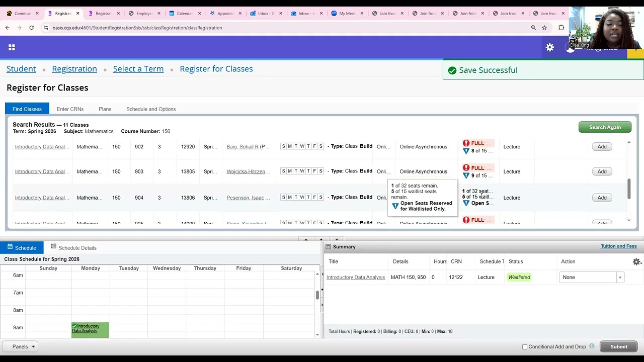Click the browser zoom magnifier icon
644x362 pixels.
(x=533, y=28)
